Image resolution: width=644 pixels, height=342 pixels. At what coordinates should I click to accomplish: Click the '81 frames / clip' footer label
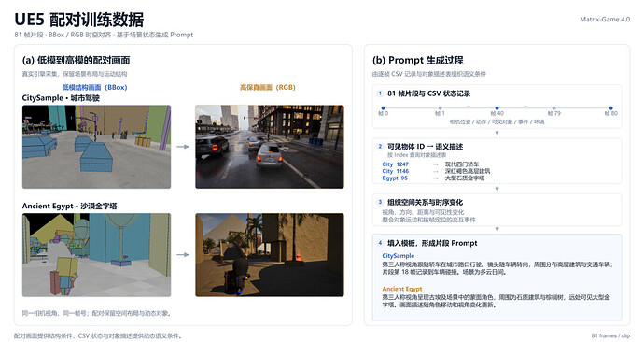point(610,335)
